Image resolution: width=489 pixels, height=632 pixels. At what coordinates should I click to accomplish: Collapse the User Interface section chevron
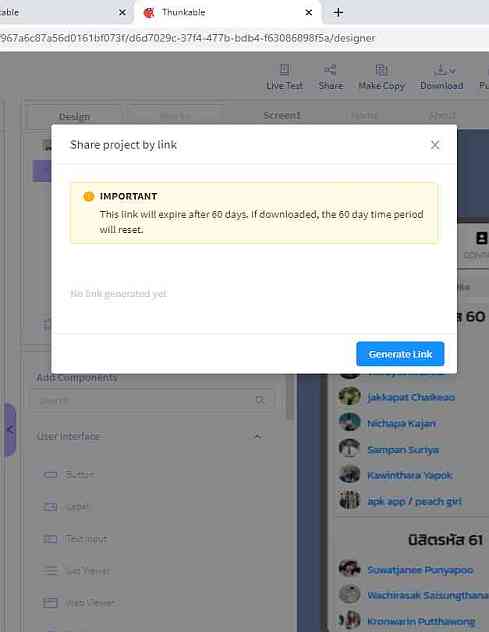coord(257,436)
